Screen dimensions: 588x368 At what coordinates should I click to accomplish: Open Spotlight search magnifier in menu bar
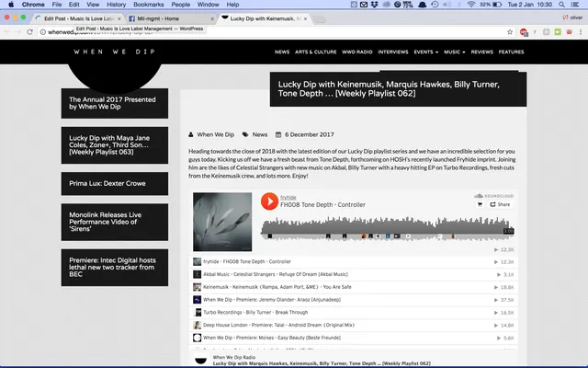click(561, 5)
